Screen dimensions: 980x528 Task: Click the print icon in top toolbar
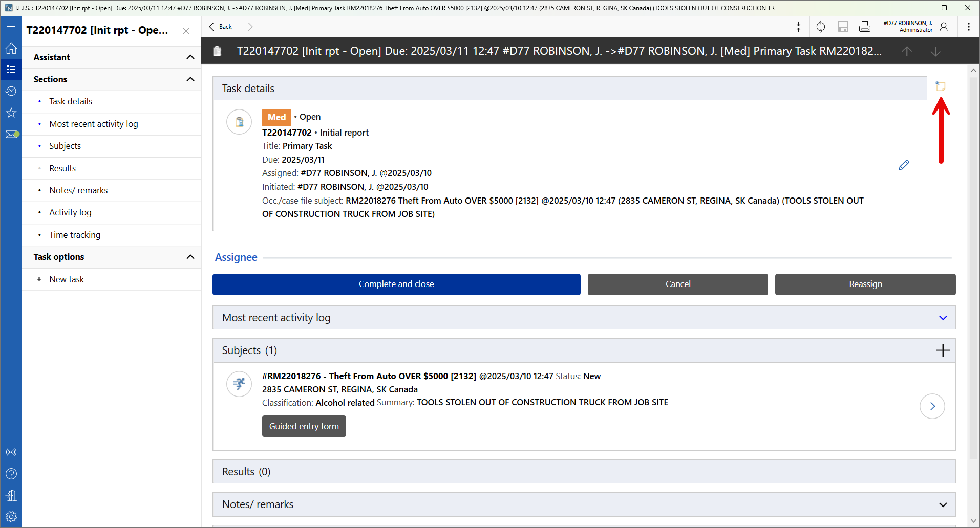point(865,27)
